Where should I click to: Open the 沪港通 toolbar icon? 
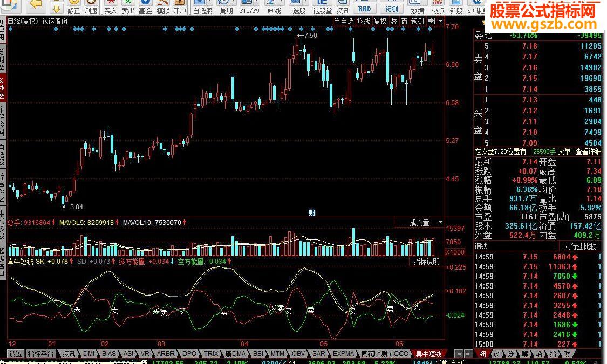(x=476, y=7)
